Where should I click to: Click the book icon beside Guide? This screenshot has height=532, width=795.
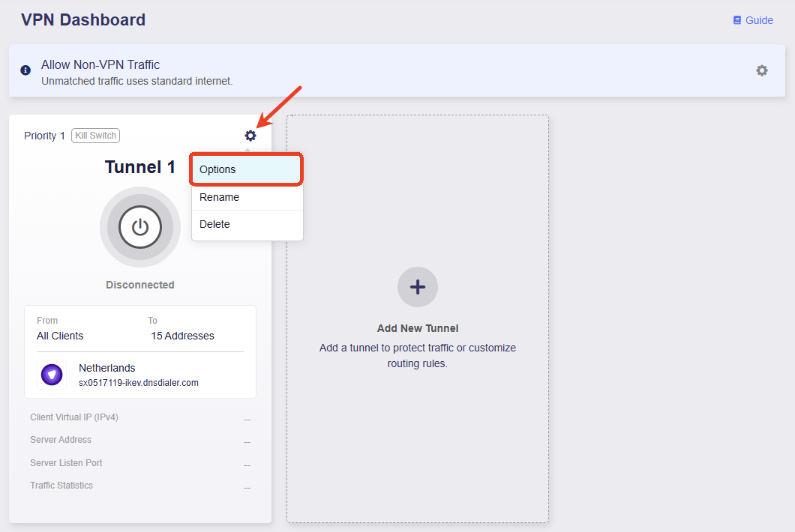pos(736,20)
